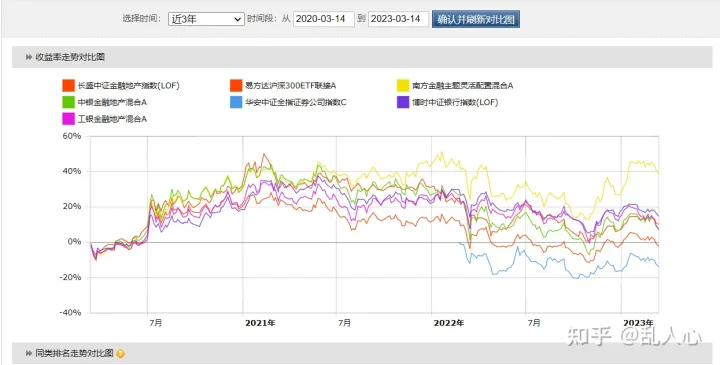
Task: Click the 2023年 x-axis label
Action: [x=638, y=323]
